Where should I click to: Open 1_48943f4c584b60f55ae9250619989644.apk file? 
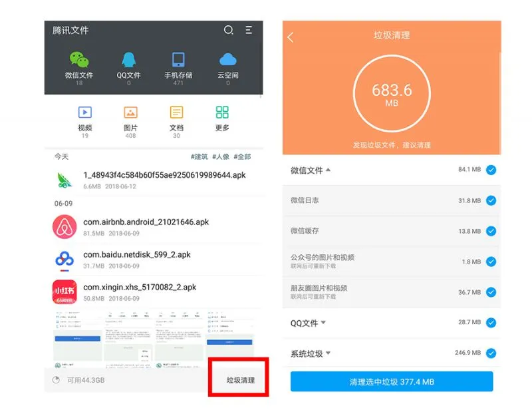164,175
